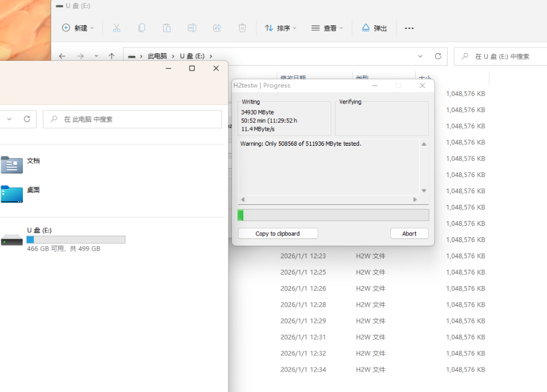Click the Rename icon in toolbar

coord(192,28)
